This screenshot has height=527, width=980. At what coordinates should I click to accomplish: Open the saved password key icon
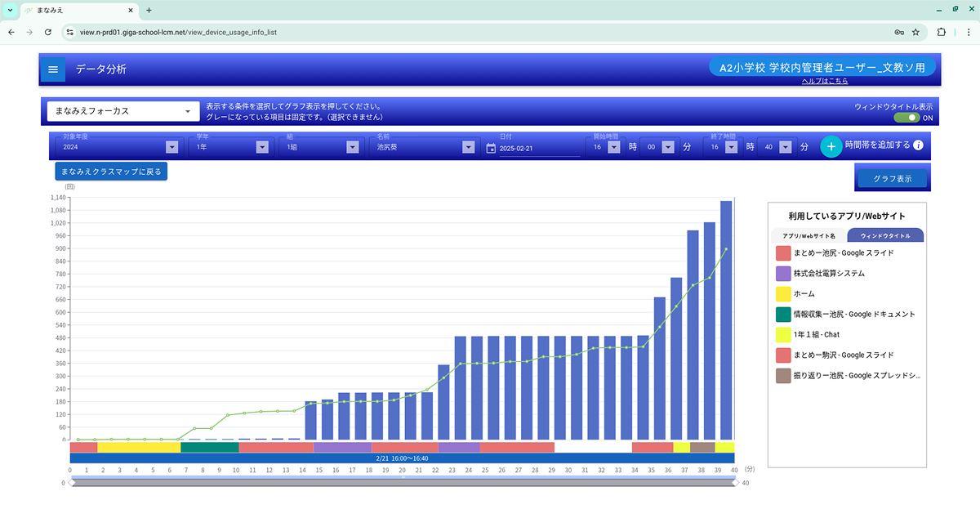point(899,32)
